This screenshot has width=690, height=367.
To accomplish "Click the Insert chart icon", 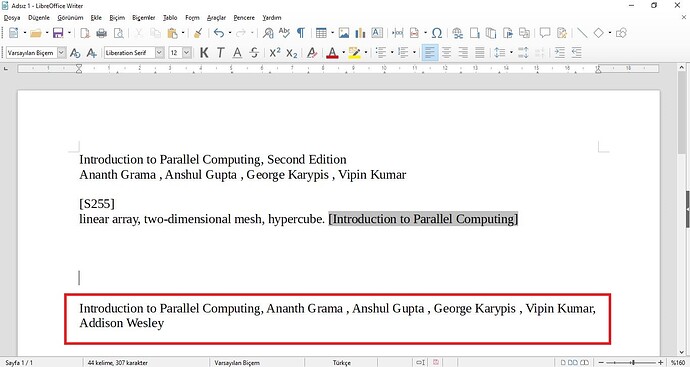I will [x=360, y=33].
